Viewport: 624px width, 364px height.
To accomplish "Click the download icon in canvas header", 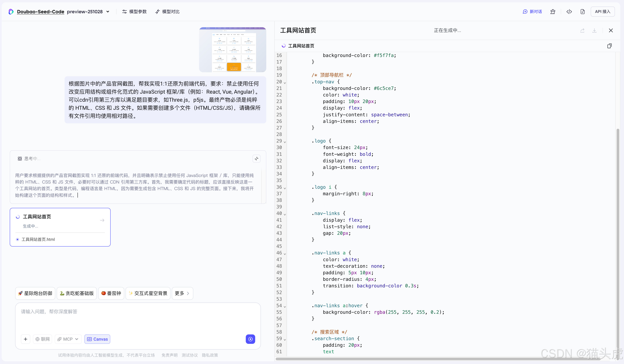I will pos(594,30).
